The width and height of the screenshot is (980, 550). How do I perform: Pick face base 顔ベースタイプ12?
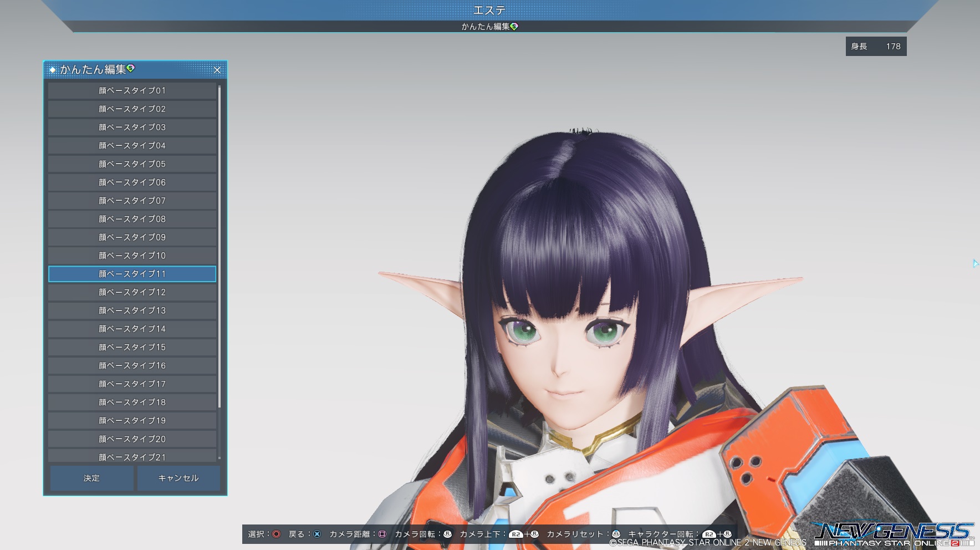132,292
